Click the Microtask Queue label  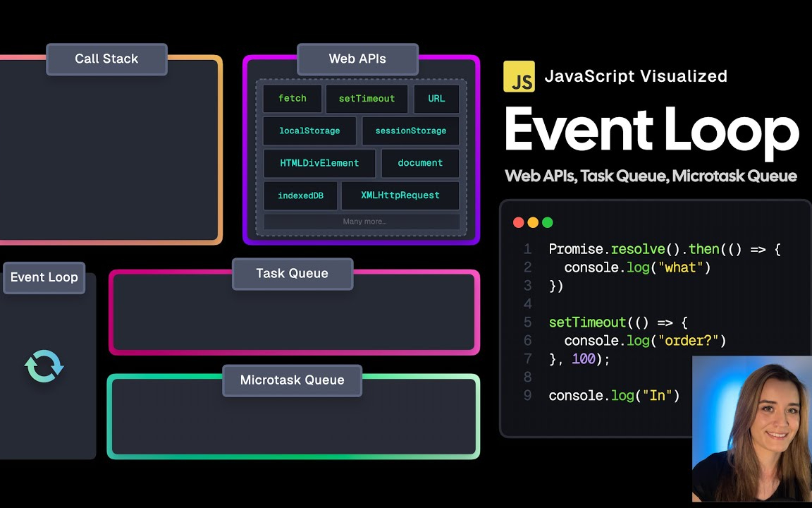pos(292,380)
